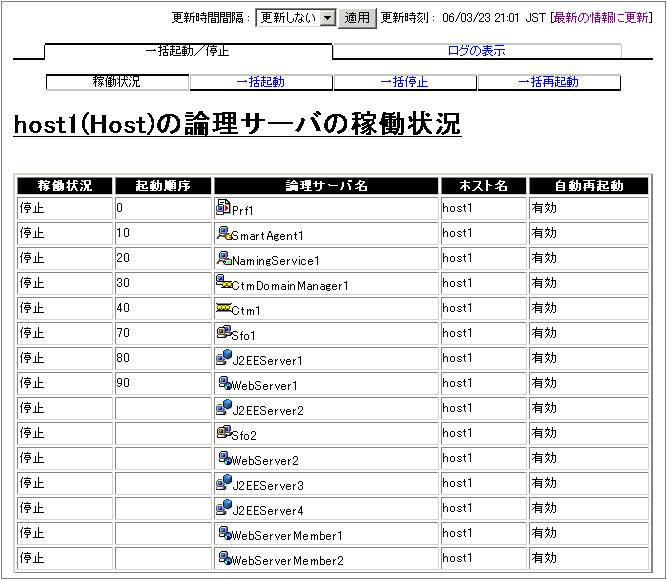Click the Sfo2 server icon

tap(224, 432)
